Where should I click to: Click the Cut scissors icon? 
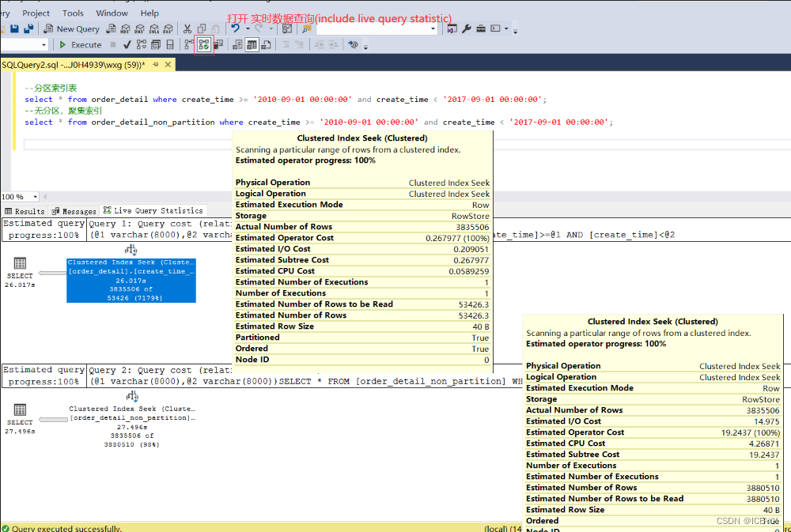click(x=187, y=28)
